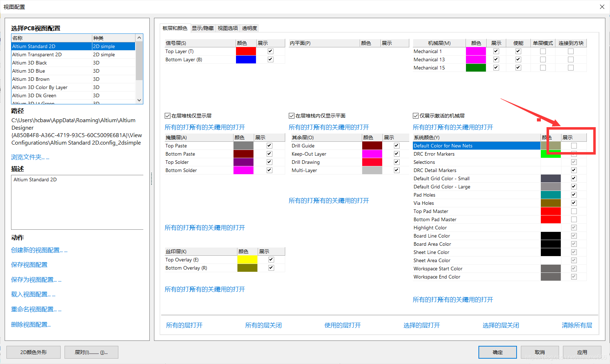Viewport: 610px width, 364px height.
Task: Click 确定 button to confirm
Action: pyautogui.click(x=498, y=352)
